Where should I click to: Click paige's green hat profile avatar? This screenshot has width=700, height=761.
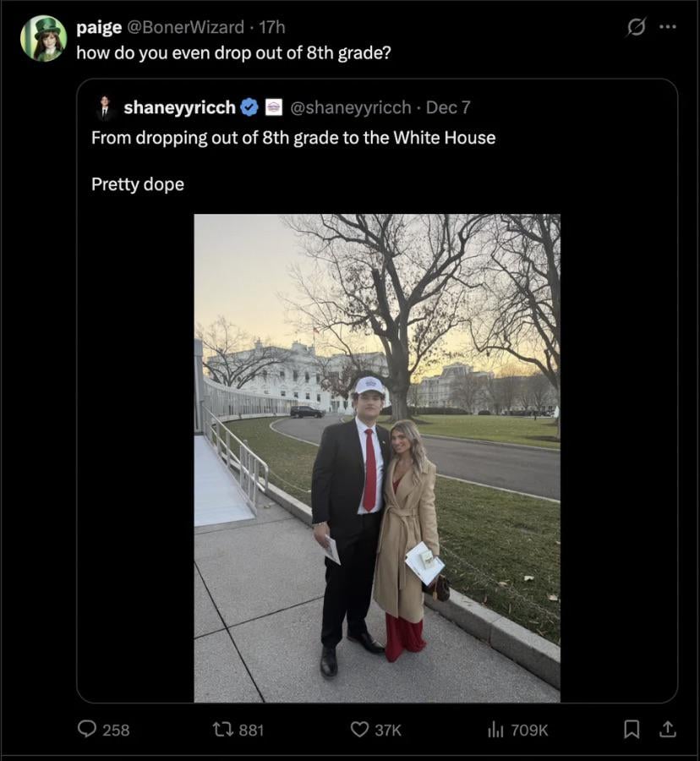(x=43, y=39)
